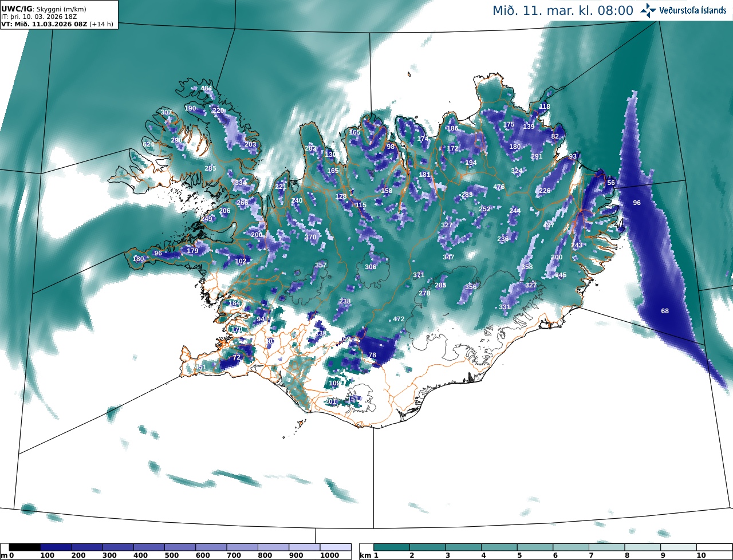Screen dimensions: 733x560
Task: Click the 266 visibility value
Action: 242,202
